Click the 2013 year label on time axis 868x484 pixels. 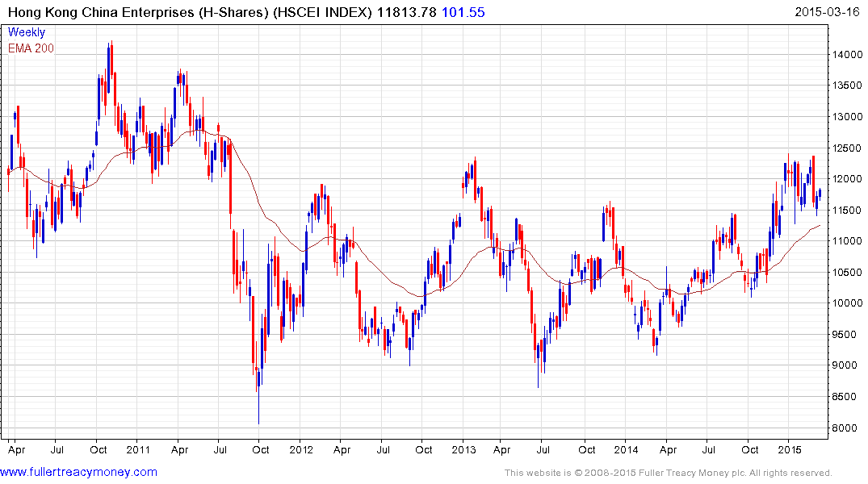click(x=464, y=449)
